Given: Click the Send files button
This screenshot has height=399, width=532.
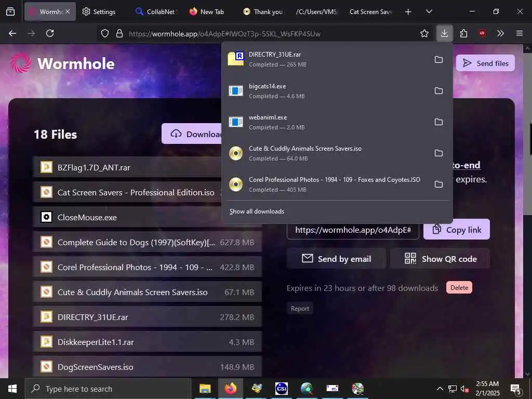Looking at the screenshot, I should pos(485,63).
